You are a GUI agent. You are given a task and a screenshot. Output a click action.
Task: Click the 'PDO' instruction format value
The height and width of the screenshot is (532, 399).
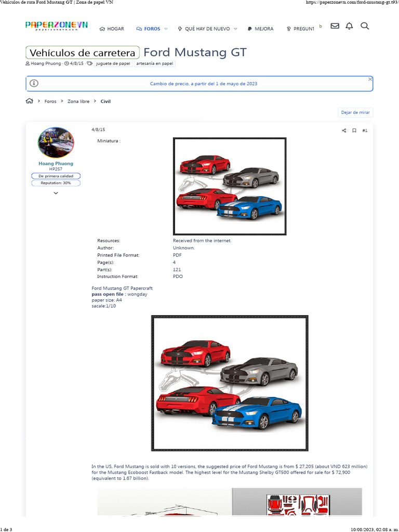[x=178, y=276]
